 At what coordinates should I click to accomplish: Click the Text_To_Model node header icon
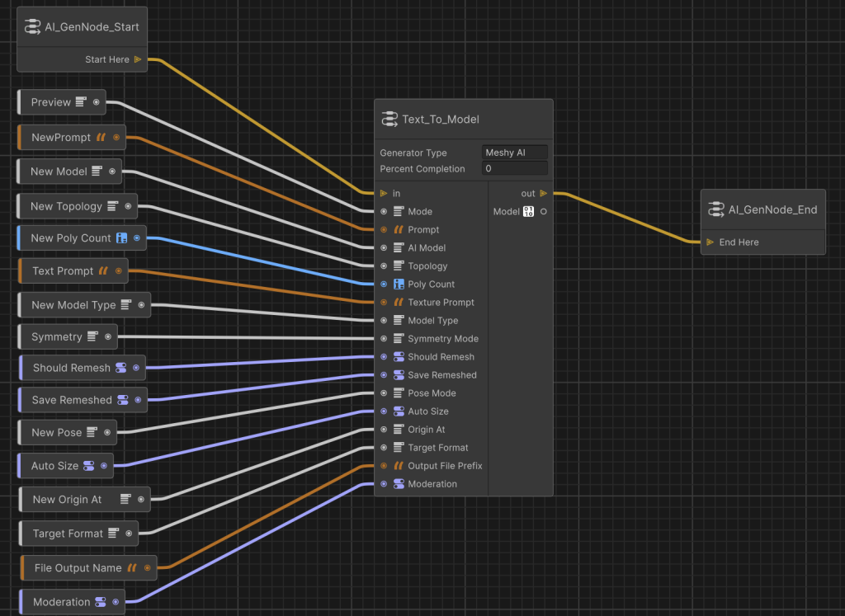[389, 120]
